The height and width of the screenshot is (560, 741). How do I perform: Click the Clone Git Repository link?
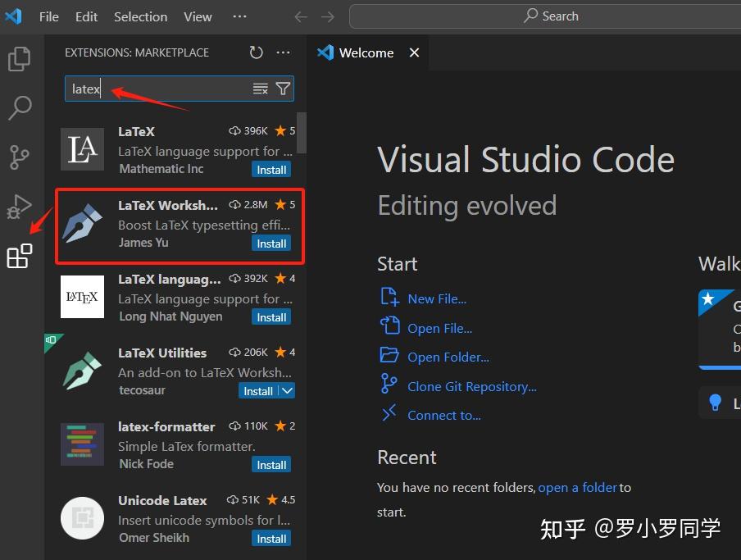(x=471, y=386)
